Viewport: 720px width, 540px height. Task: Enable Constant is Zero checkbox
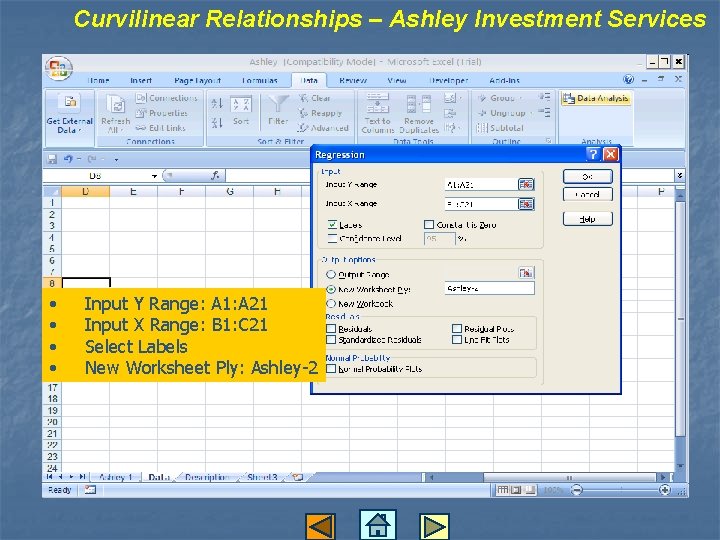pos(429,225)
